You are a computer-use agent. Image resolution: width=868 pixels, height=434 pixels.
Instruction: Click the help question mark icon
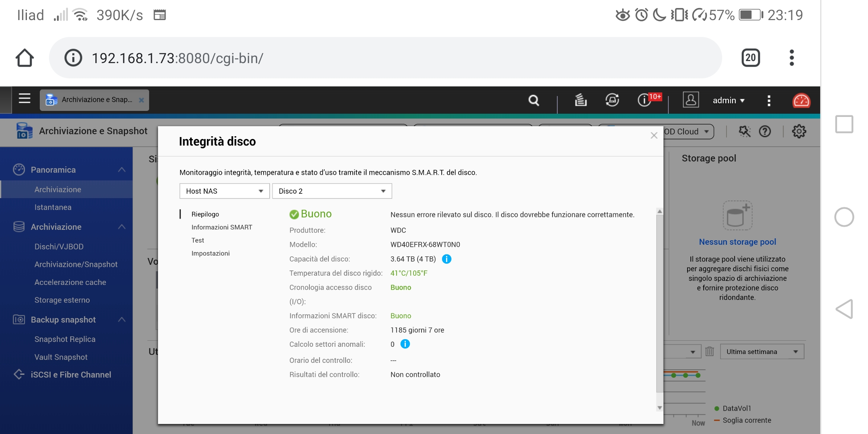pyautogui.click(x=765, y=131)
